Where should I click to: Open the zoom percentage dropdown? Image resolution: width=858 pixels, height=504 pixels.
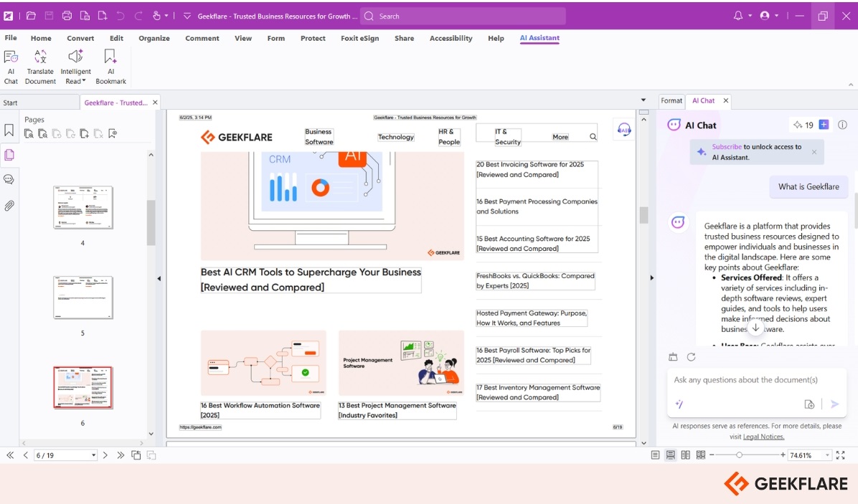click(x=827, y=455)
